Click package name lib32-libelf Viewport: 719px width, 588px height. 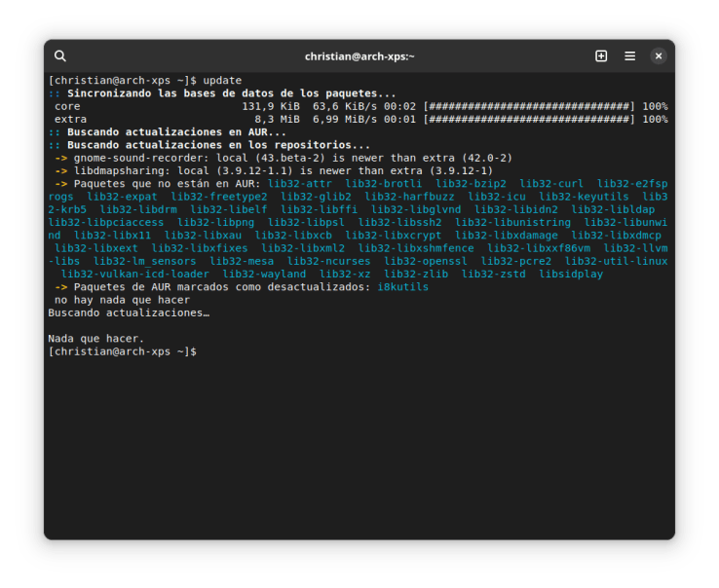click(228, 209)
